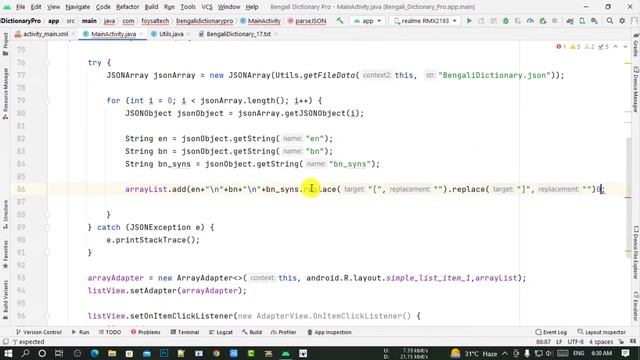The height and width of the screenshot is (360, 640).
Task: Open IDE settings gear icon
Action: (622, 20)
